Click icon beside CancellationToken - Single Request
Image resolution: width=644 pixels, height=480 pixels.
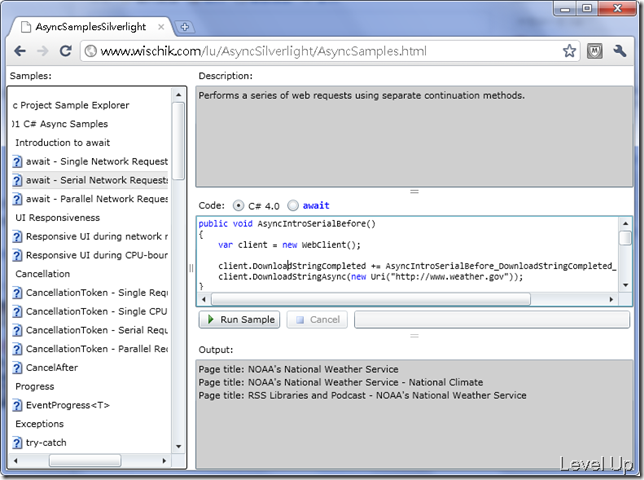click(17, 293)
